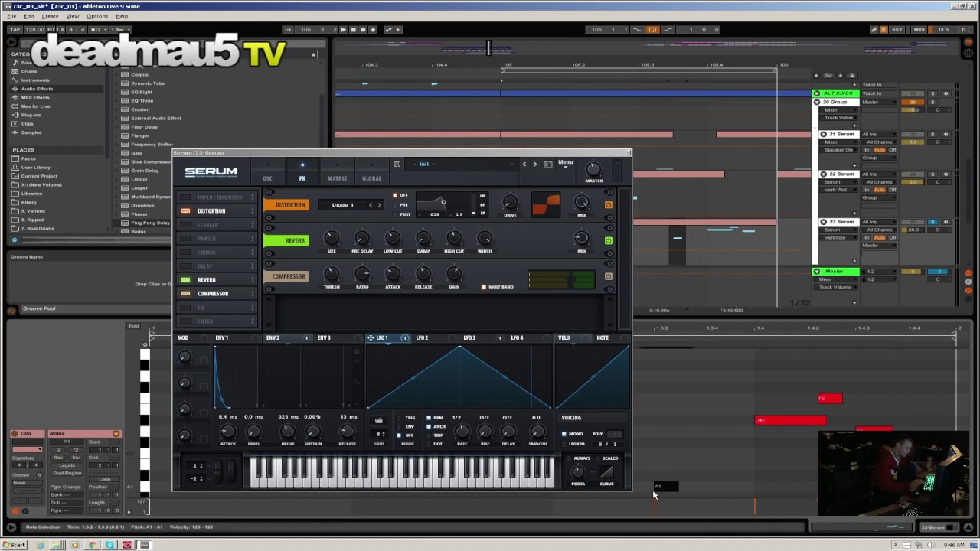Screen dimensions: 980x551
Task: Open Serum preset browser icon
Action: click(547, 164)
